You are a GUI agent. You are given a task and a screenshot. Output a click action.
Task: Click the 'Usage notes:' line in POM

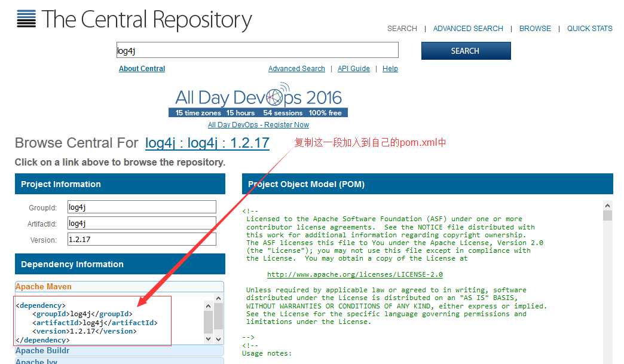(267, 353)
